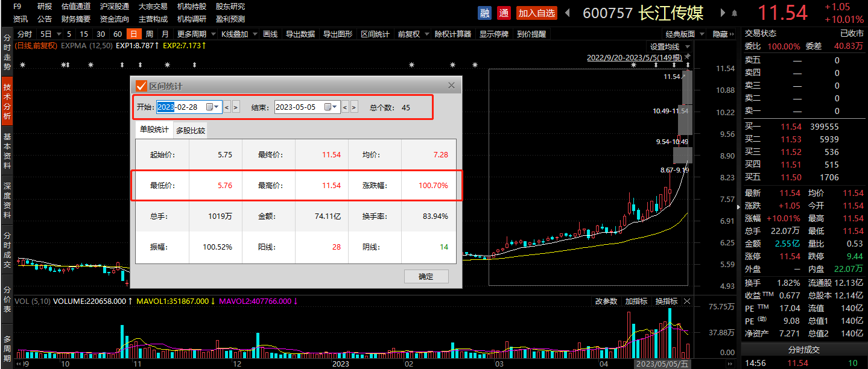Expand the end date dropdown arrow
The width and height of the screenshot is (868, 369).
(x=336, y=107)
